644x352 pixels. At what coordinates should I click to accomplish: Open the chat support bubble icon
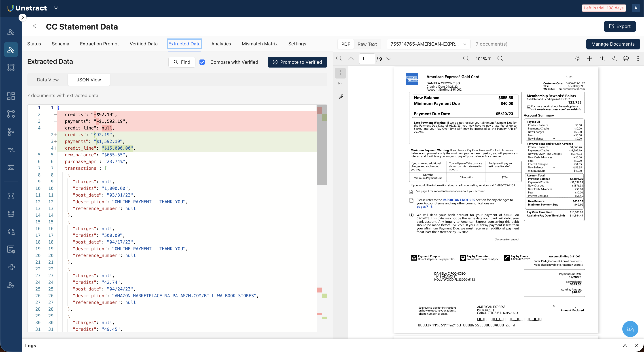coord(630,329)
